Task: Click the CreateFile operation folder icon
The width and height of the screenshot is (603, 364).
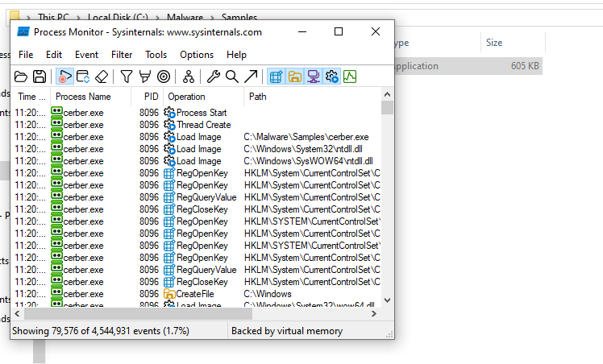Action: [x=169, y=294]
